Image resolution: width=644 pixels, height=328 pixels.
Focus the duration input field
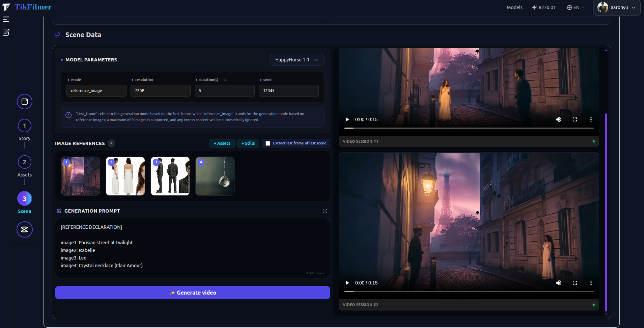[225, 91]
